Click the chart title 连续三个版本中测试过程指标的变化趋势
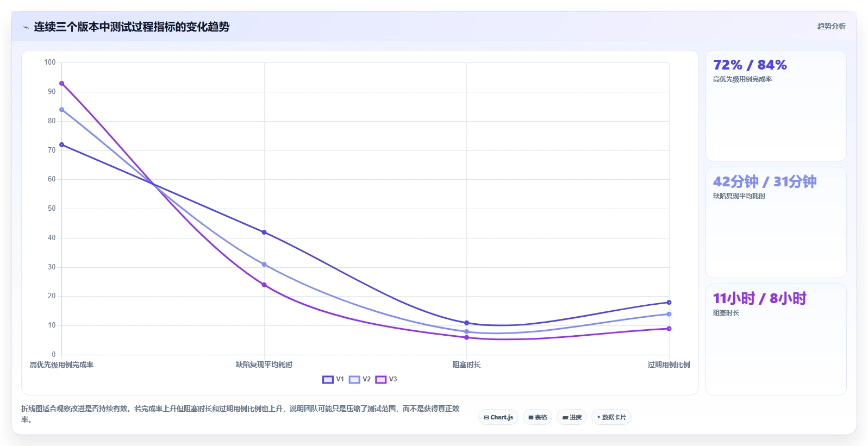Viewport: 868px width, 446px height. [132, 27]
